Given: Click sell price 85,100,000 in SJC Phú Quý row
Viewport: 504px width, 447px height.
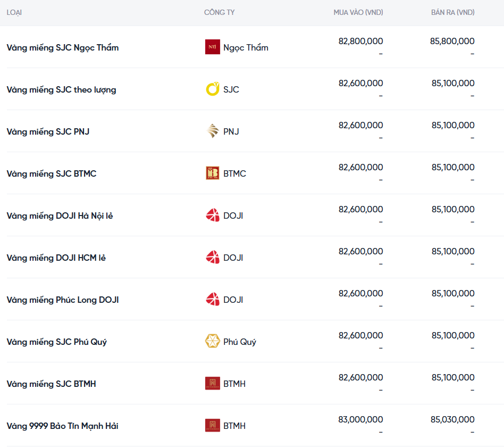Looking at the screenshot, I should coord(453,336).
